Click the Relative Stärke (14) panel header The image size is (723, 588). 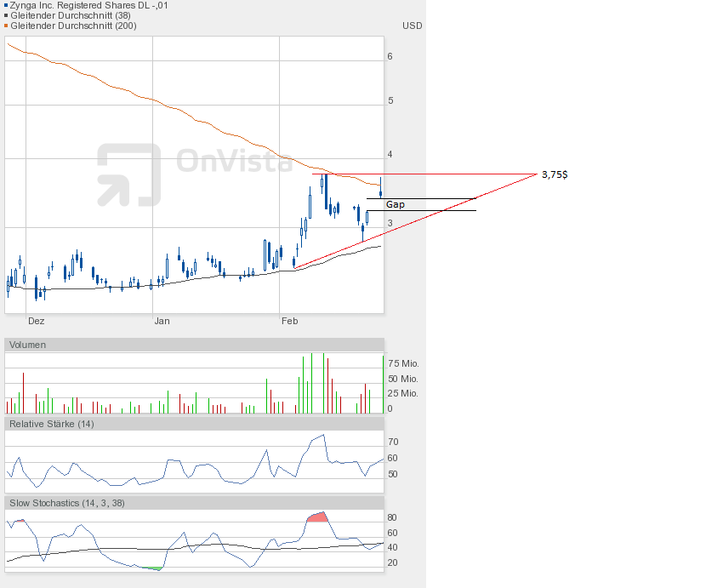coord(51,424)
